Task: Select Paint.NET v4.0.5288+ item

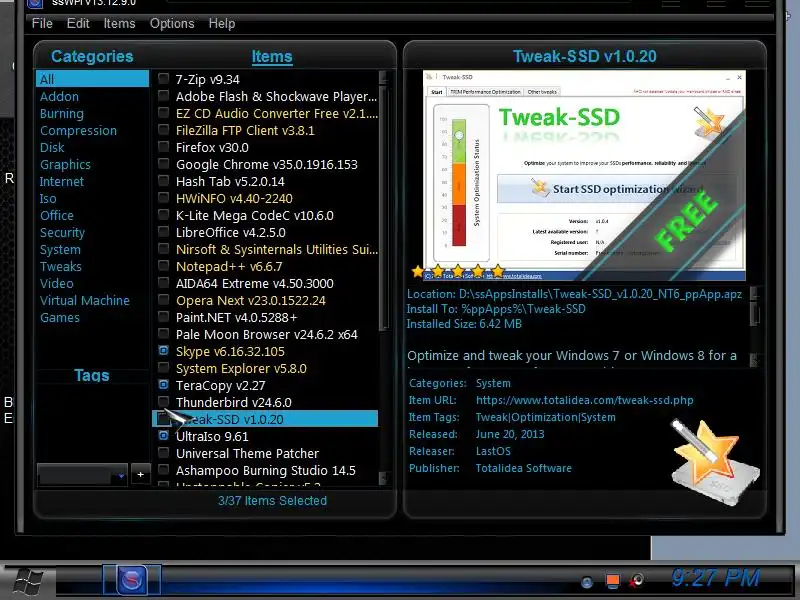Action: coord(236,317)
